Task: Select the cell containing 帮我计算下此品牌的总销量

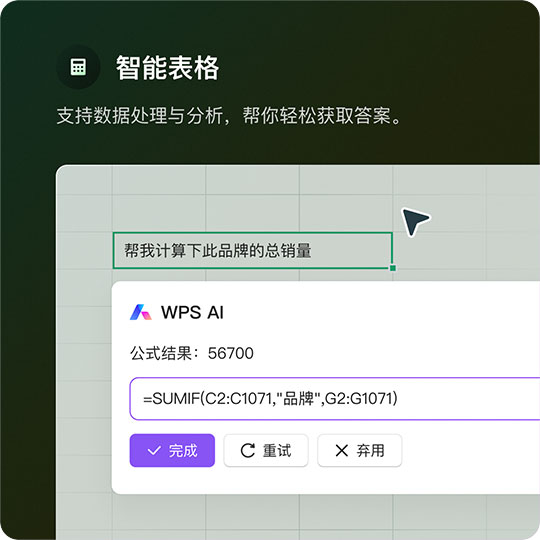Action: (x=253, y=250)
